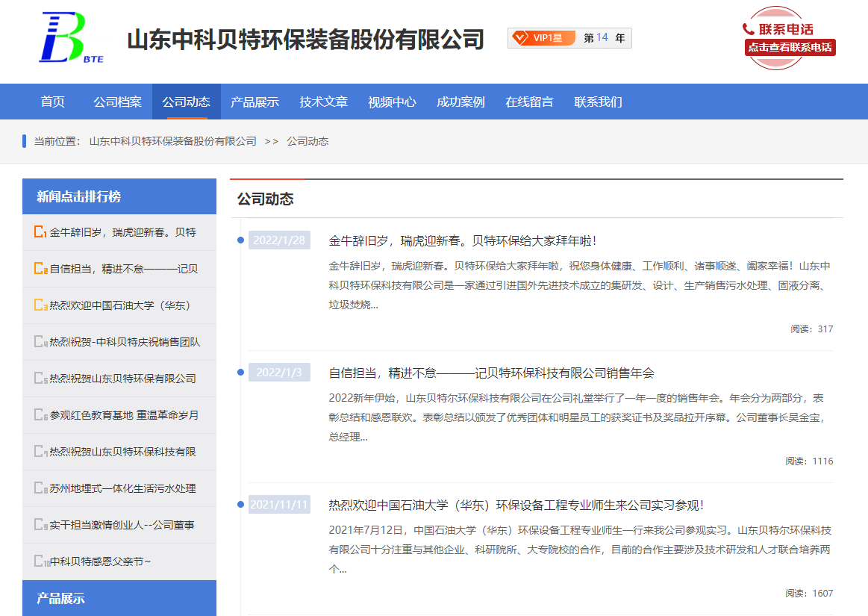Click rank 2 icon beside 自信担当 item
This screenshot has height=616, width=868.
(40, 269)
